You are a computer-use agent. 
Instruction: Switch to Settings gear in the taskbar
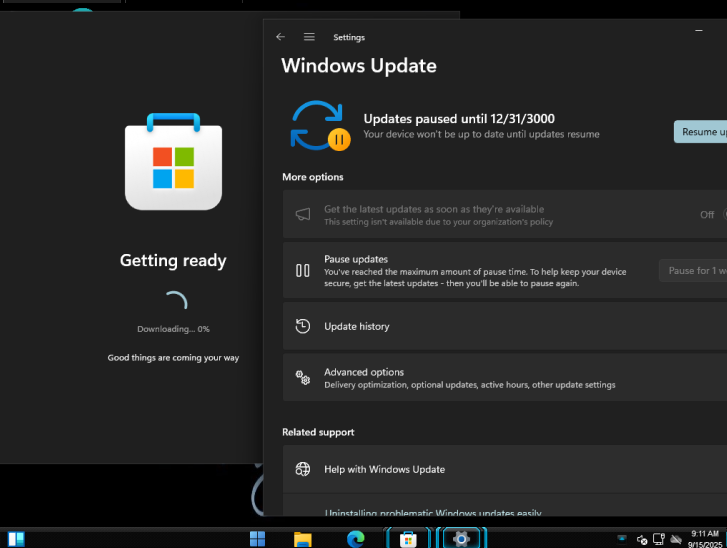[461, 538]
